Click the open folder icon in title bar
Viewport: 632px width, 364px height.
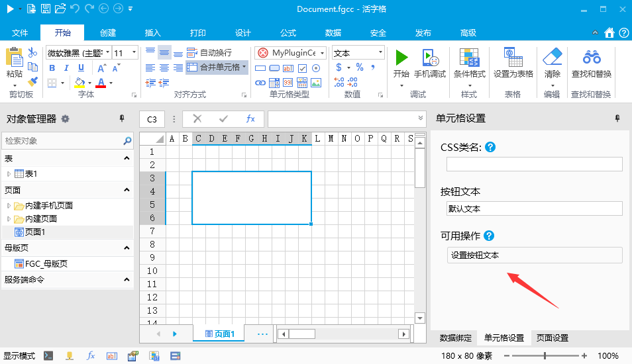click(60, 9)
